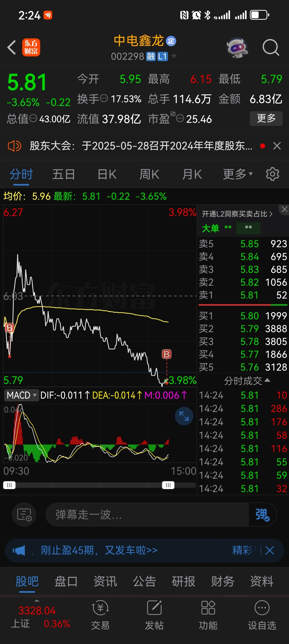The width and height of the screenshot is (289, 644).
Task: Select 买5 order row at 5.76
Action: [x=243, y=367]
